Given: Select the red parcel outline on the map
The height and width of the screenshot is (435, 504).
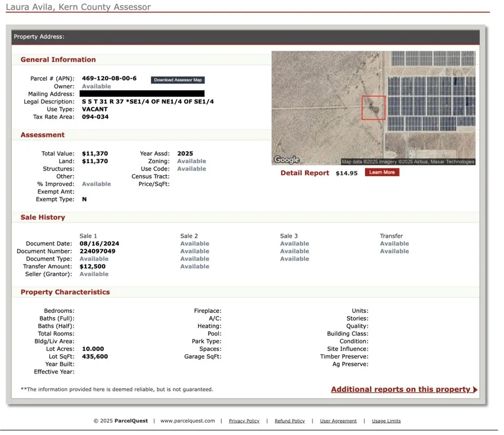Looking at the screenshot, I should (x=374, y=108).
